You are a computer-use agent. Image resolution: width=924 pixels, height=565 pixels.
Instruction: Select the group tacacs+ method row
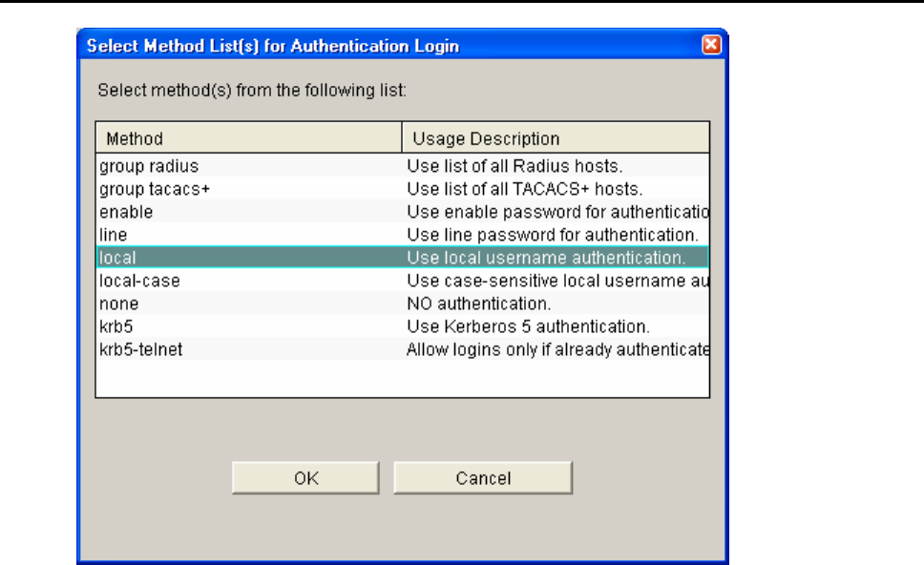pos(403,189)
